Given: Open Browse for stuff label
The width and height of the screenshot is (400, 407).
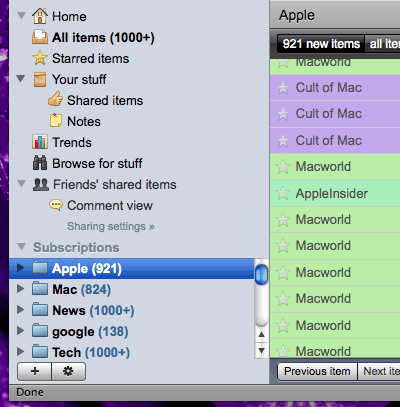Looking at the screenshot, I should pyautogui.click(x=97, y=163).
